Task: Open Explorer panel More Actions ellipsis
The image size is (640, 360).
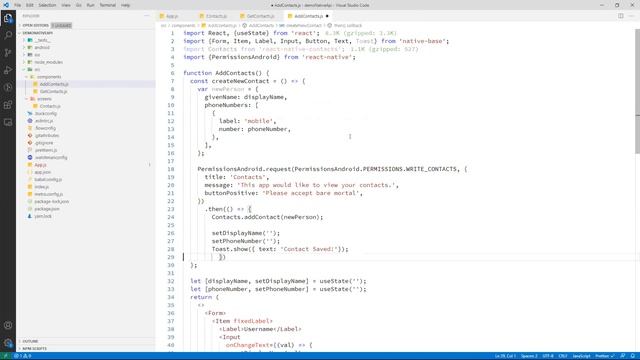Action: click(x=147, y=16)
